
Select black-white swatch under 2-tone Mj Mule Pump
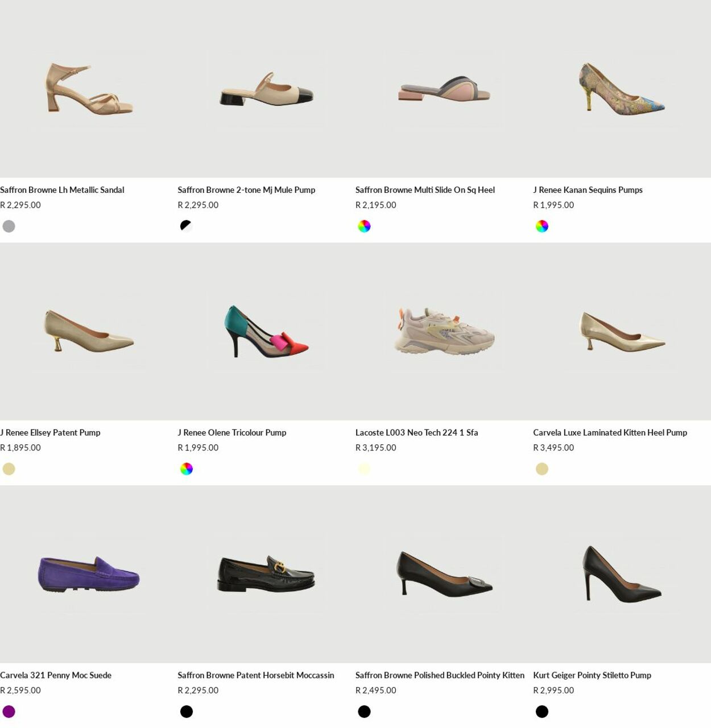tap(187, 226)
